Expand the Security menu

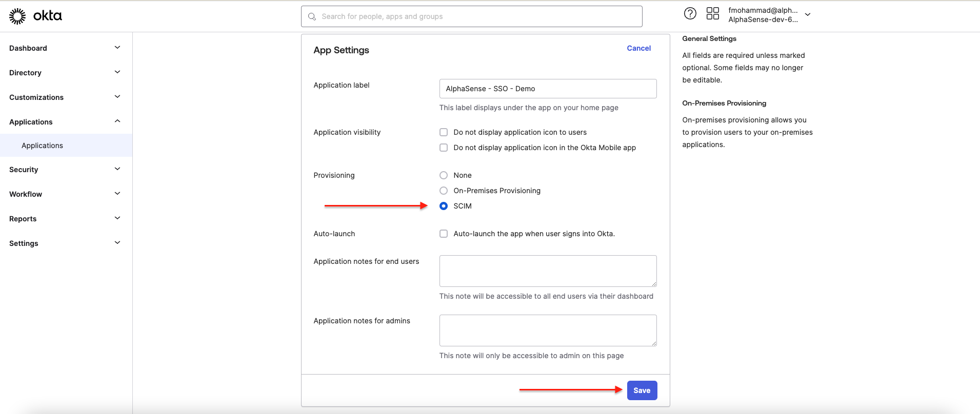click(x=66, y=170)
